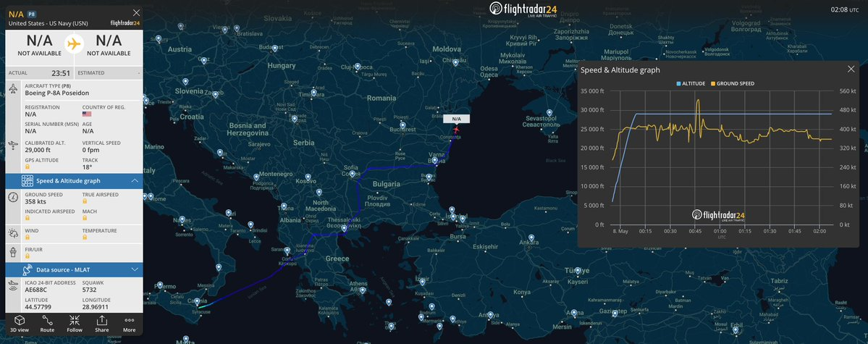Share this flight

[101, 323]
